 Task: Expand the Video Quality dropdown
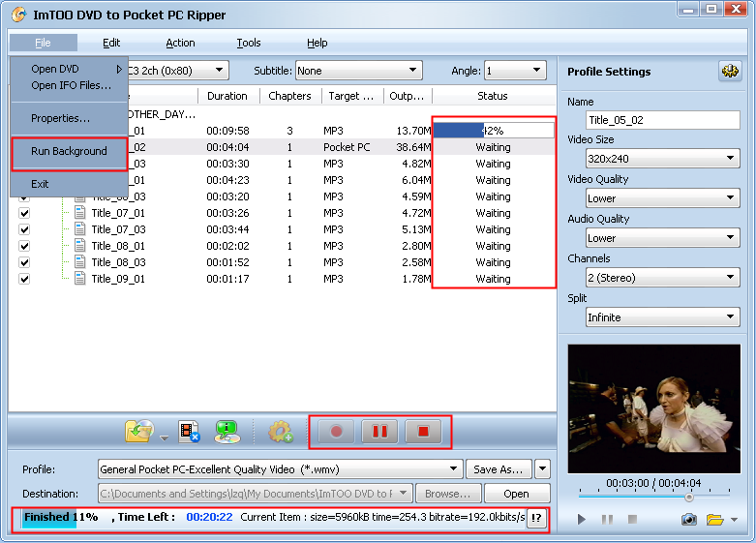(663, 197)
